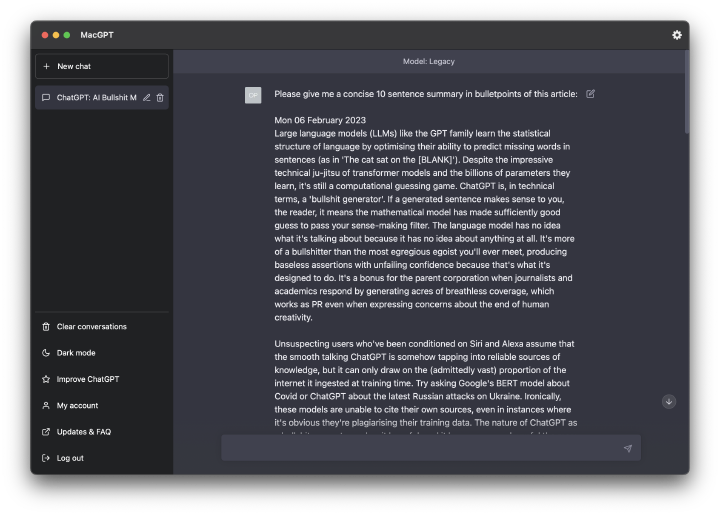Open MacGPT settings gear icon

[x=677, y=35]
